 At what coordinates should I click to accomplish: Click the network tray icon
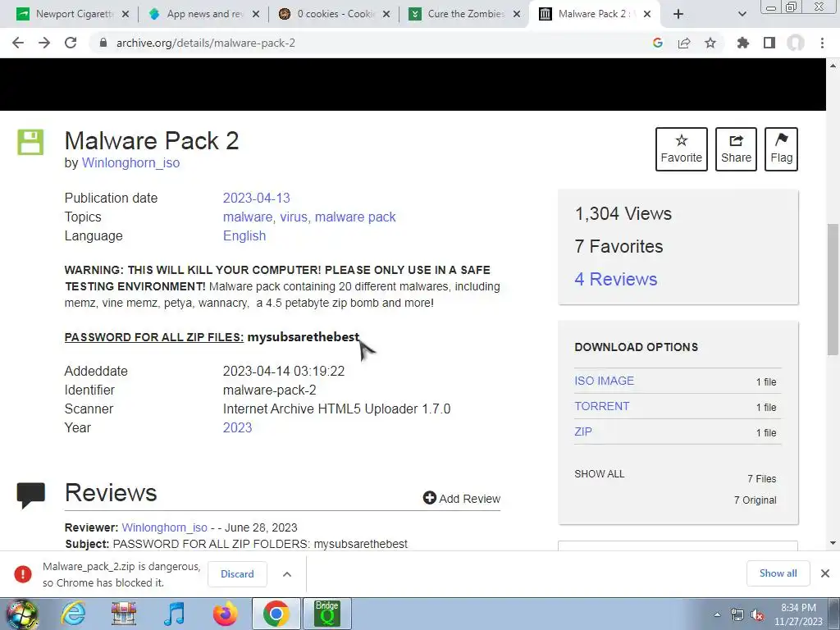tap(737, 614)
